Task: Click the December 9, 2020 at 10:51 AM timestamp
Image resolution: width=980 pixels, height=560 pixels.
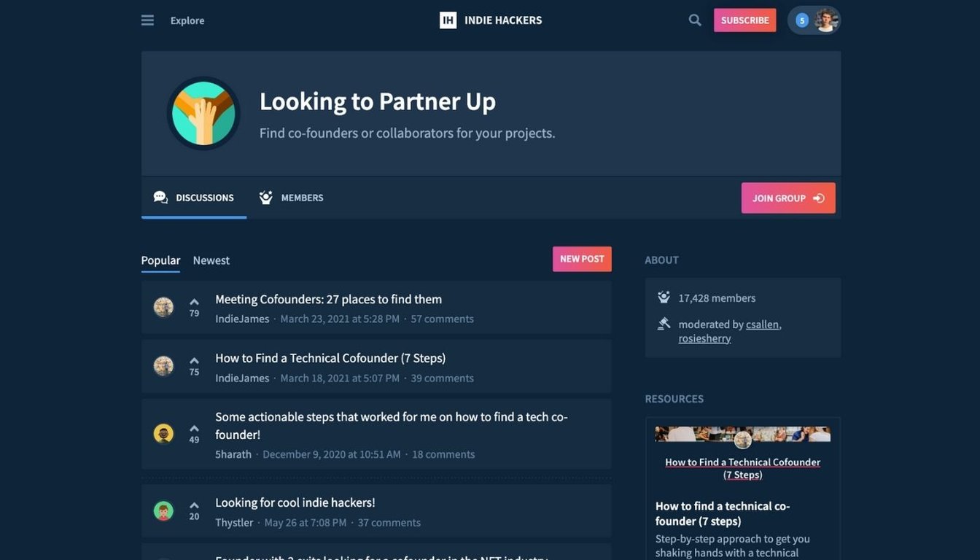Action: (332, 454)
